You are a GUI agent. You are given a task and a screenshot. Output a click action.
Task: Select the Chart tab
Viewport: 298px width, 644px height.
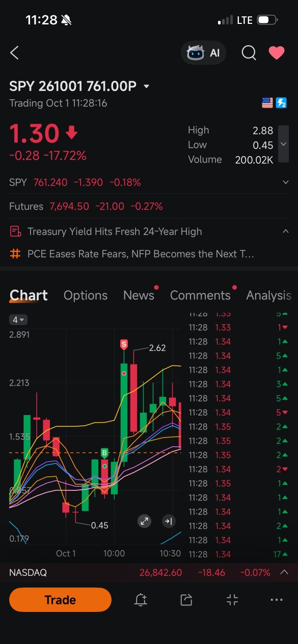click(x=29, y=295)
